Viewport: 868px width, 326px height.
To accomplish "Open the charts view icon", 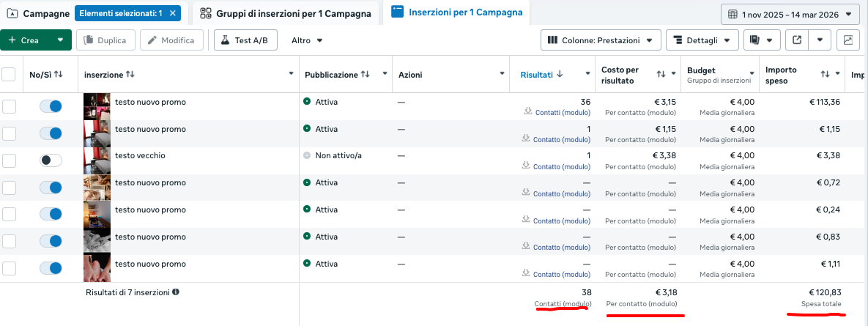I will (x=848, y=40).
